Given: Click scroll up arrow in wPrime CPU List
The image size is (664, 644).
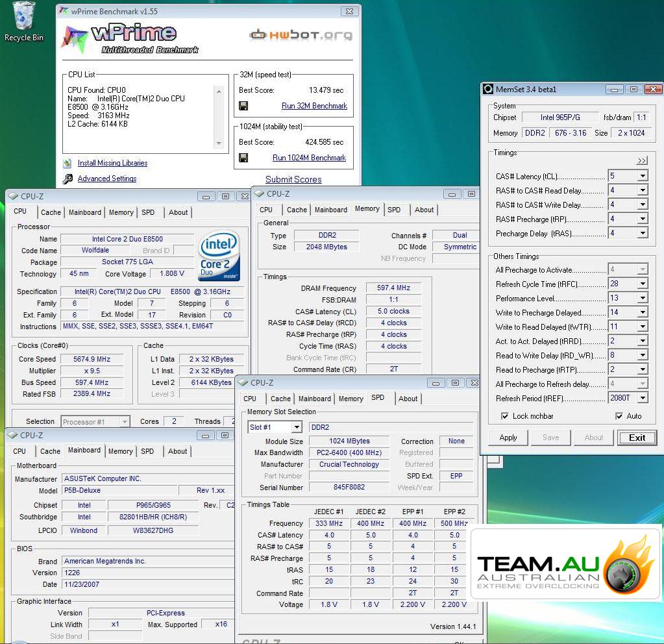Looking at the screenshot, I should 219,91.
